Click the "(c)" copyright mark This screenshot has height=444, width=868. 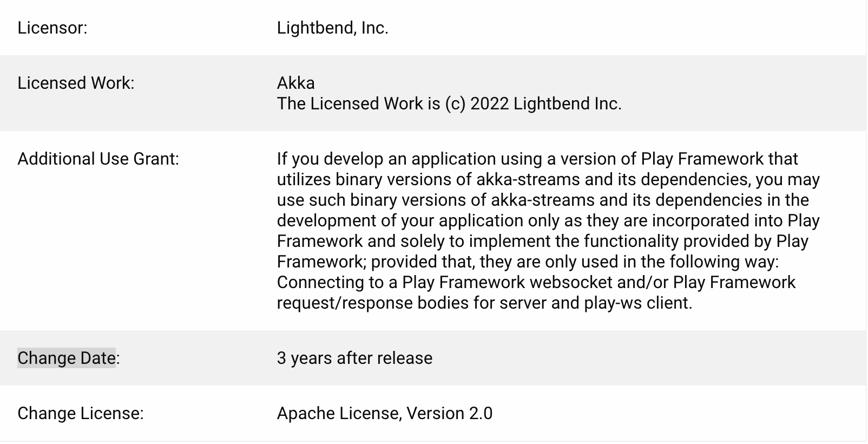(455, 103)
